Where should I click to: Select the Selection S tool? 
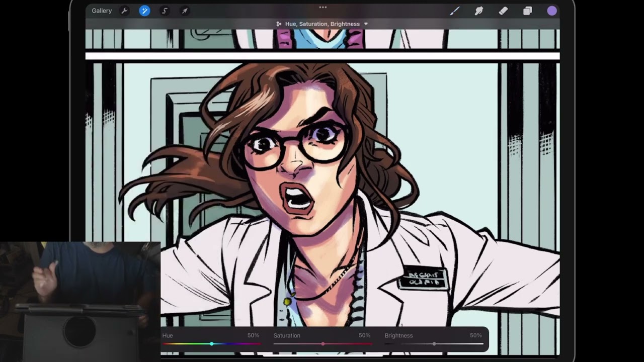point(165,11)
